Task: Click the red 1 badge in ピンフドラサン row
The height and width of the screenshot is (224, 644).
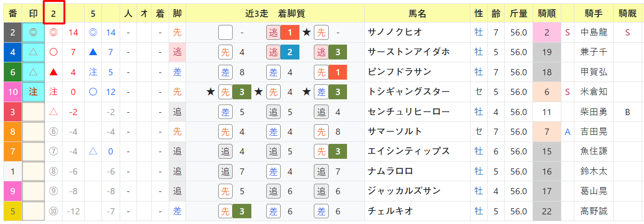Action: [x=338, y=72]
